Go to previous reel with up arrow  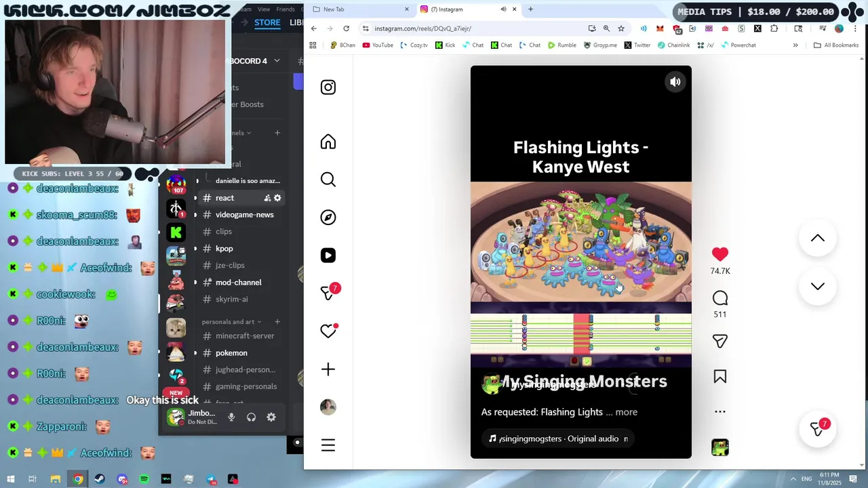pos(818,238)
